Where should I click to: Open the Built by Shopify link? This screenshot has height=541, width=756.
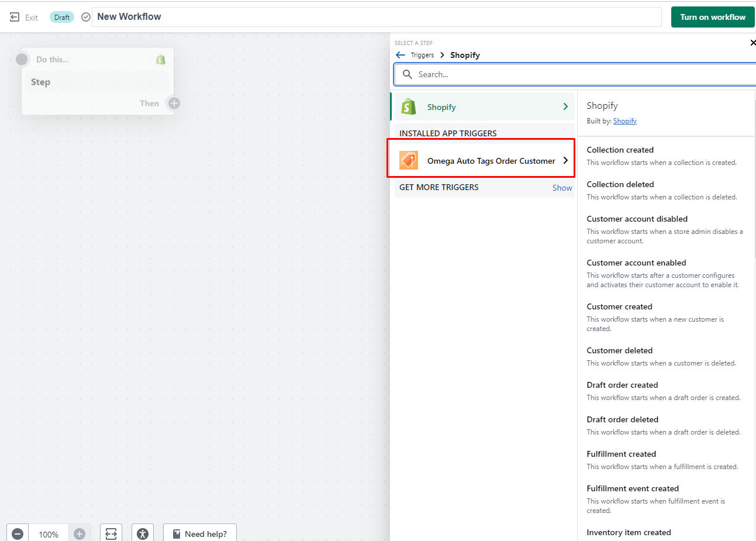click(624, 121)
